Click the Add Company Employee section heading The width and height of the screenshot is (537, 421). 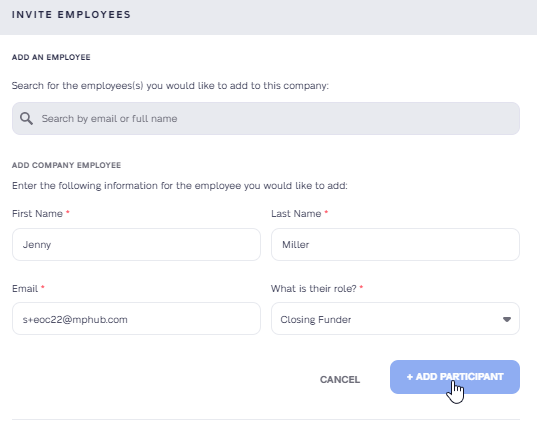click(x=66, y=165)
